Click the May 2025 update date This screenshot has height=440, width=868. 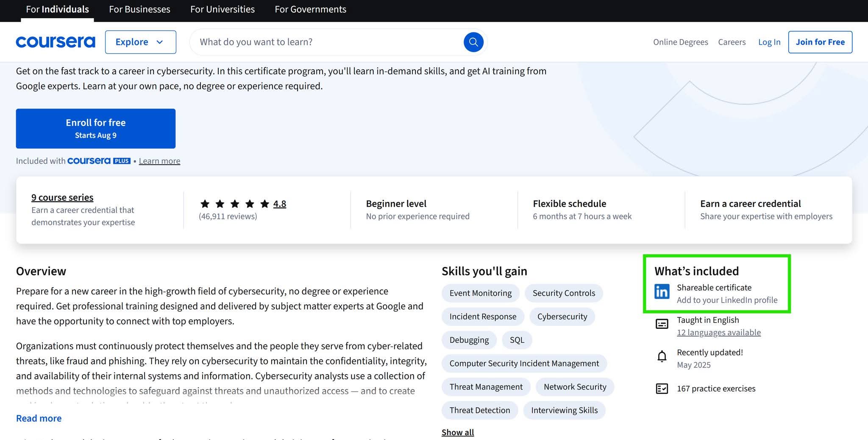[694, 365]
